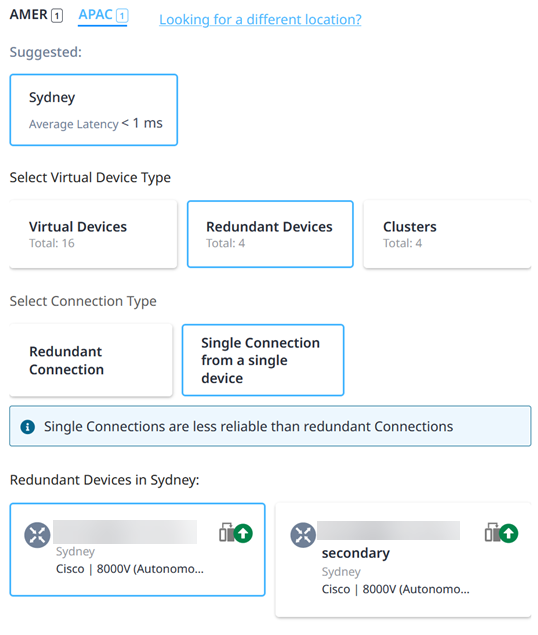Choose the Virtual Devices type card
The height and width of the screenshot is (635, 538).
pyautogui.click(x=93, y=234)
